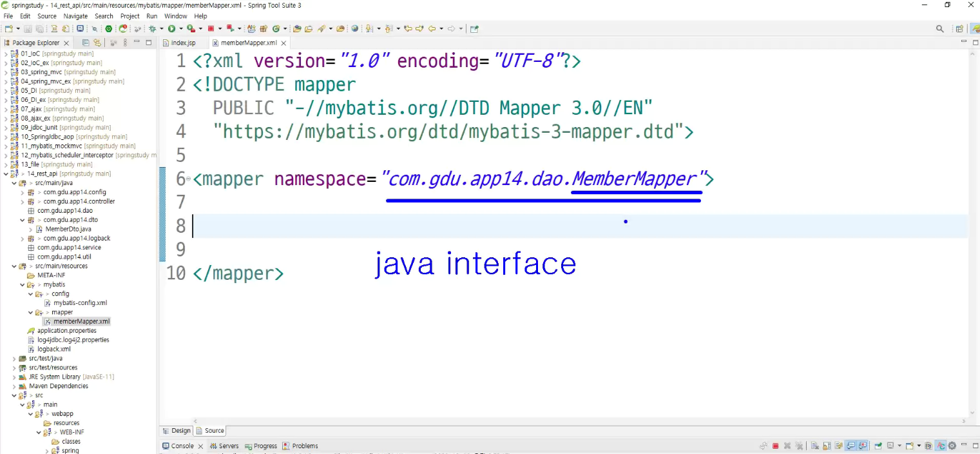Click the Previous Annotation up-arrow icon
980x454 pixels.
click(x=389, y=28)
